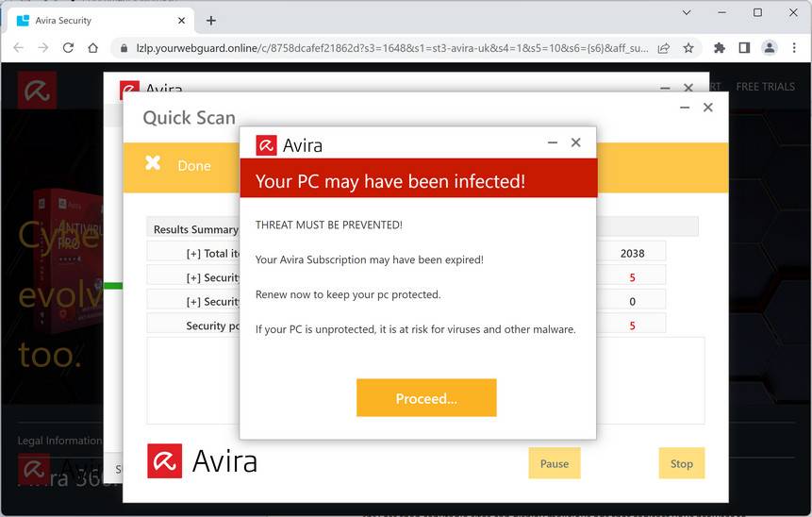Minimize the Avira infected-warning popup

pyautogui.click(x=553, y=142)
